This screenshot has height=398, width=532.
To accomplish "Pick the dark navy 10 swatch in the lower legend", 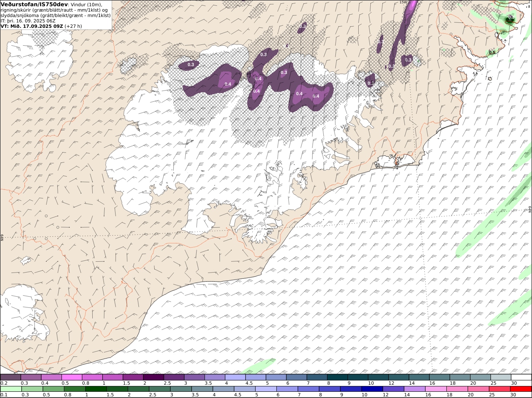I will [372, 389].
